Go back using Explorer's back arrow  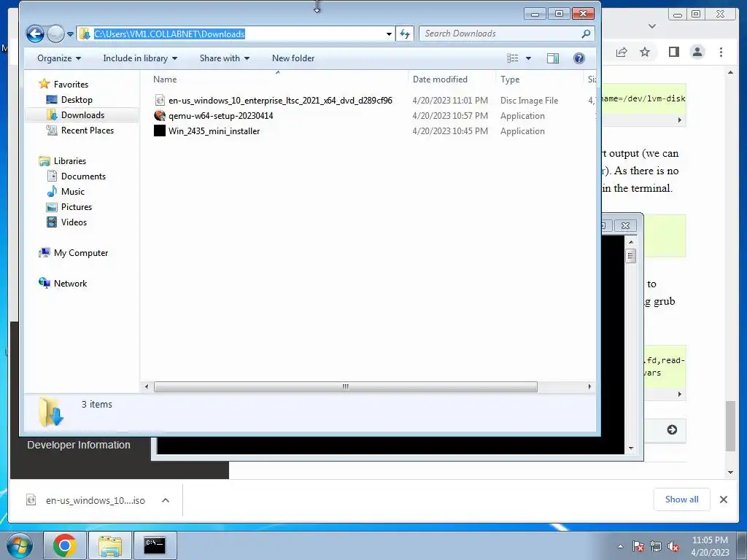[x=35, y=34]
